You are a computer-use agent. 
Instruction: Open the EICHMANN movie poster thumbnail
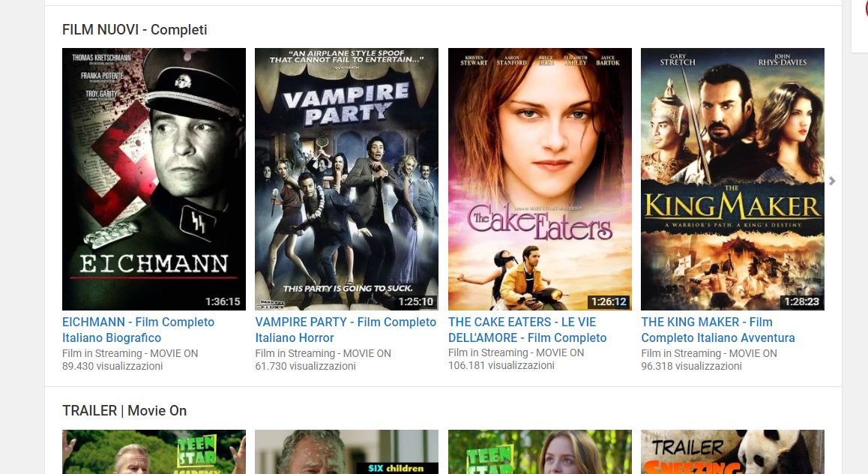click(154, 178)
